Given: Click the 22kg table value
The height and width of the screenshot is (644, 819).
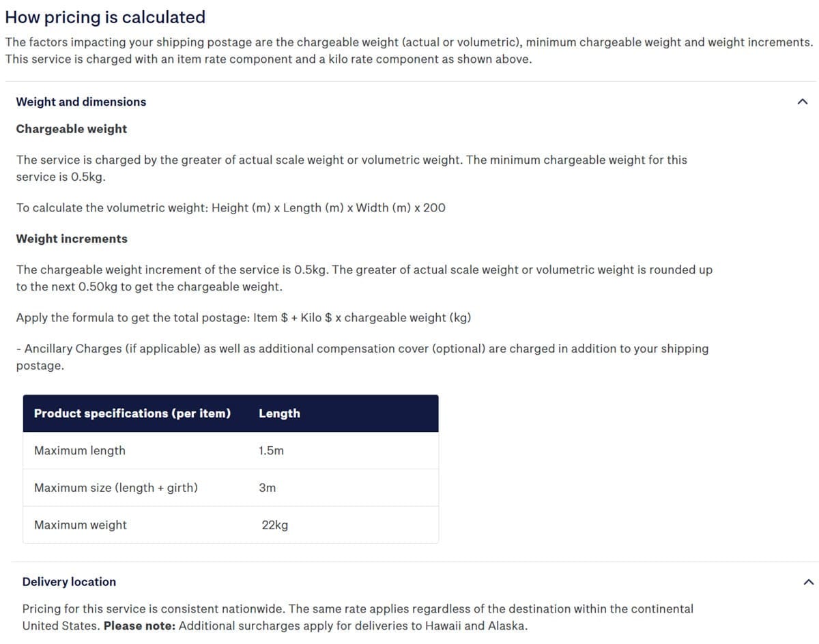Looking at the screenshot, I should [x=275, y=525].
